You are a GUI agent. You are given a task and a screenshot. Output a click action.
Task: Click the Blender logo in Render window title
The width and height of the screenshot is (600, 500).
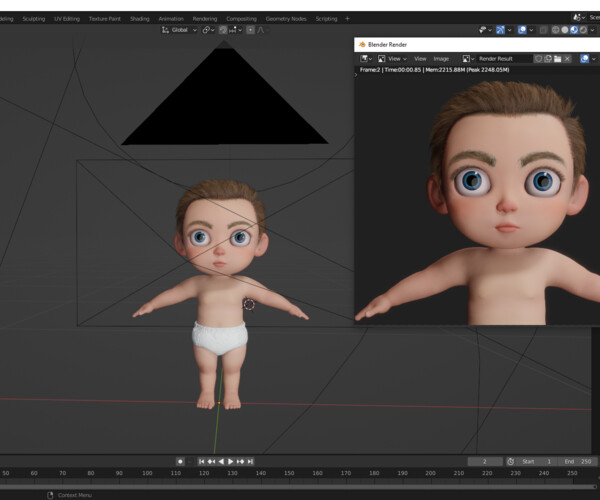362,44
